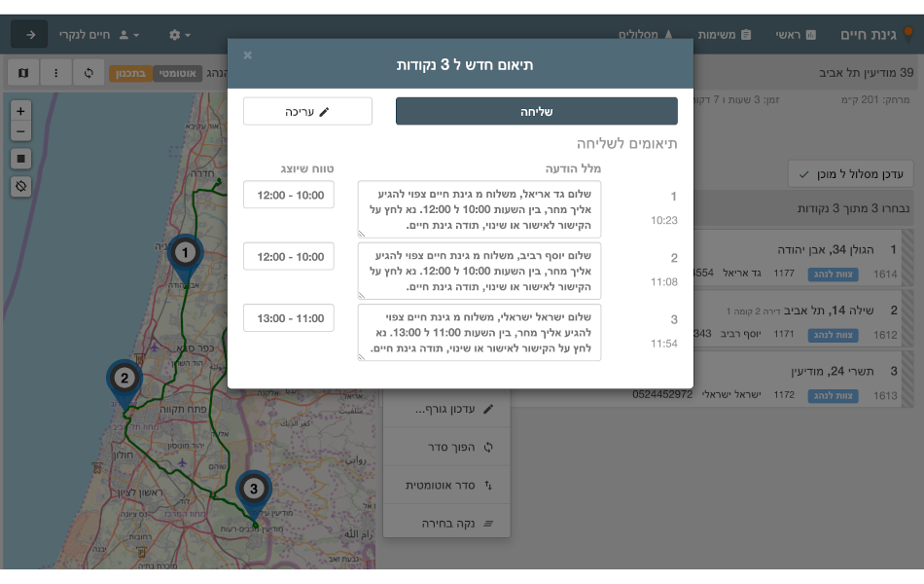Click the גינת חיים logo
Image resolution: width=924 pixels, height=584 pixels.
coord(876,35)
